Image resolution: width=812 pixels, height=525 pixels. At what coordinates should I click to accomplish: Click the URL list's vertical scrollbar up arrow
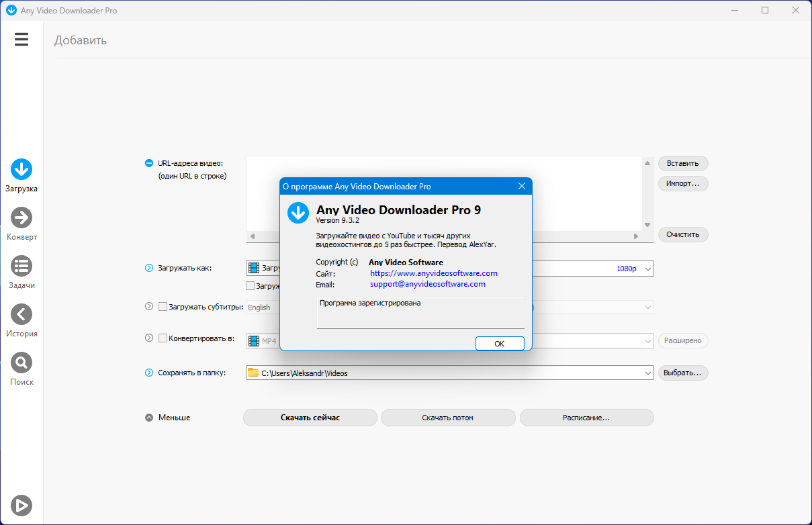point(647,162)
